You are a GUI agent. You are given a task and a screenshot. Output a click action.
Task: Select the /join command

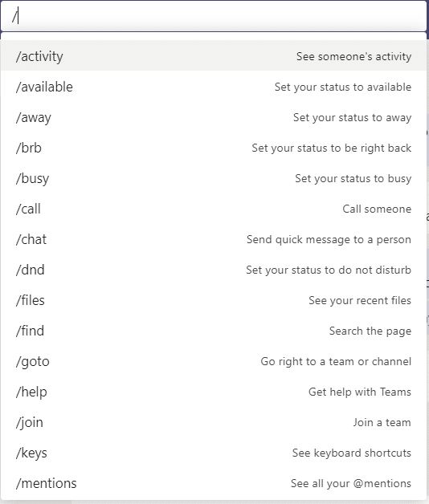(214, 422)
